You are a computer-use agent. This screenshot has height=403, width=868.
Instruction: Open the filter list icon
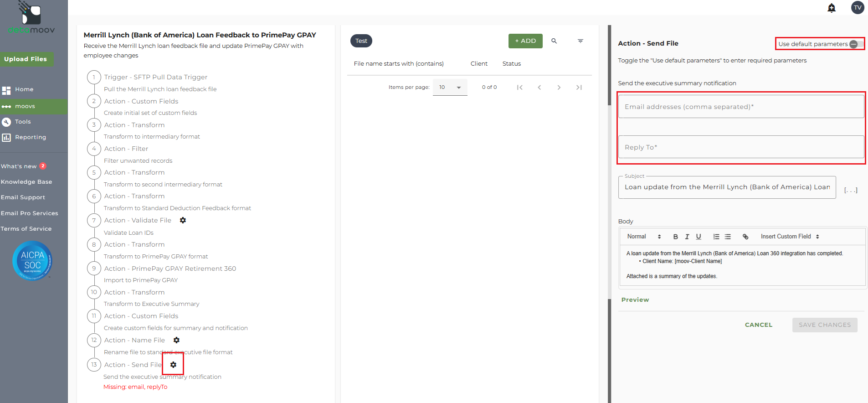coord(580,41)
